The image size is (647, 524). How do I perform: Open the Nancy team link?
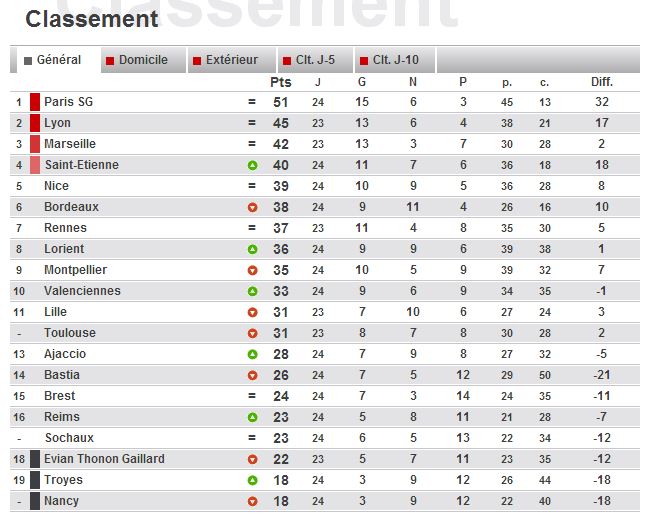coord(62,501)
